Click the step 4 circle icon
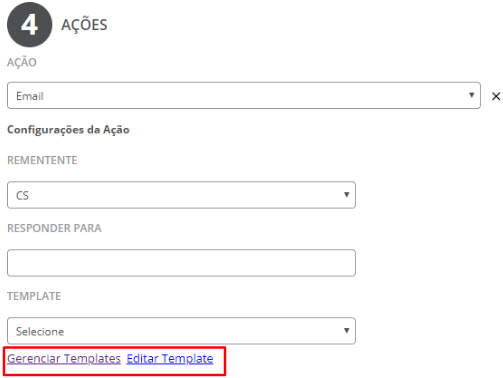503x378 pixels. click(29, 25)
